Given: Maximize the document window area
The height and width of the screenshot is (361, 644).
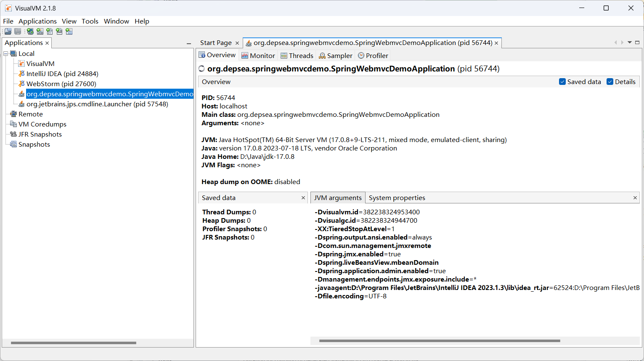Looking at the screenshot, I should click(637, 42).
